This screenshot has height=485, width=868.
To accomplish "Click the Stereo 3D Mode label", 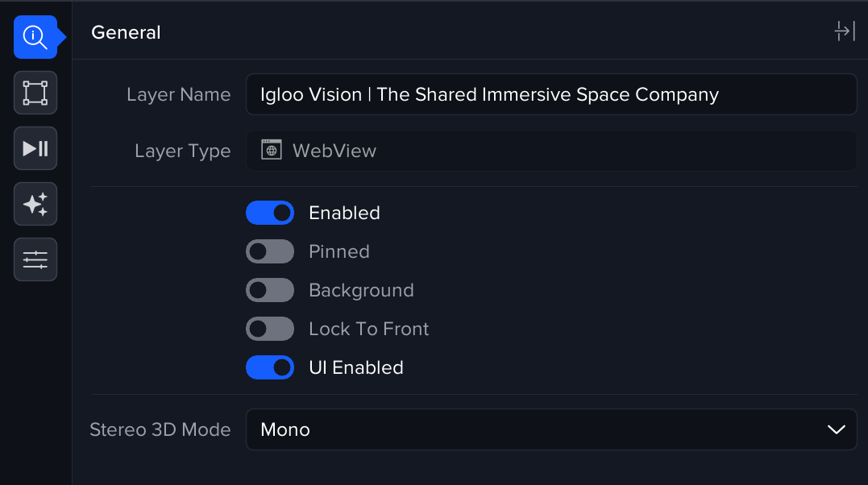I will 160,429.
